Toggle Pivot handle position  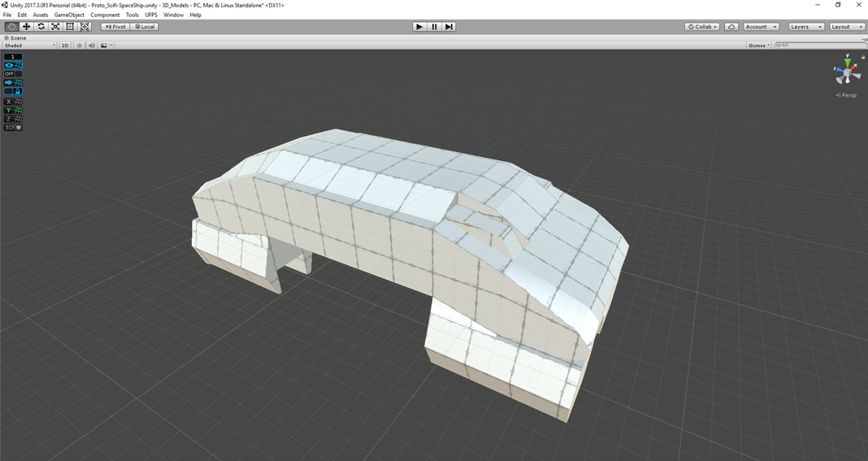coord(115,27)
